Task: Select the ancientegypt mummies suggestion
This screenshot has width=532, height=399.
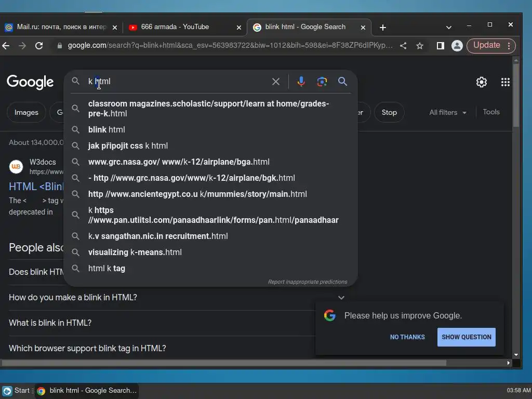Action: [x=210, y=194]
